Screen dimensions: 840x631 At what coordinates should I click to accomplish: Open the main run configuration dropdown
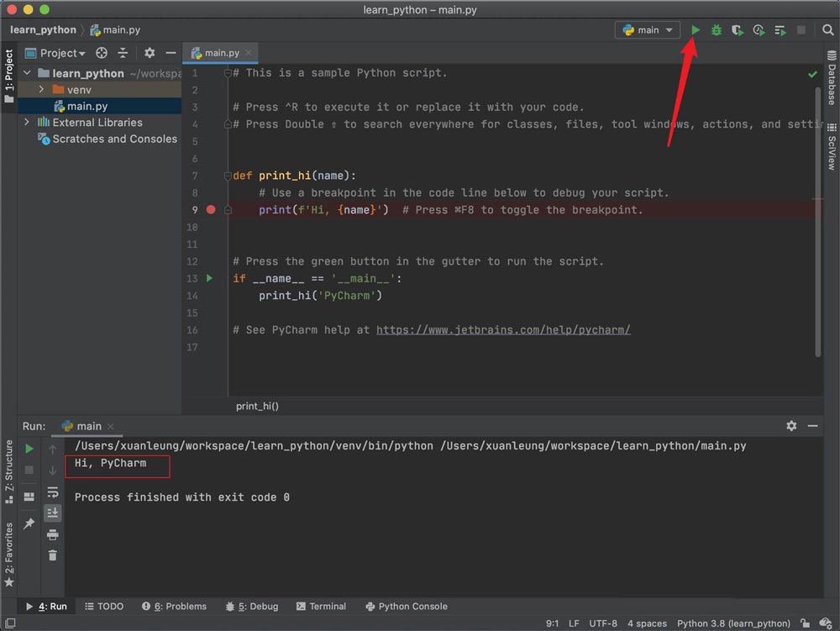647,30
